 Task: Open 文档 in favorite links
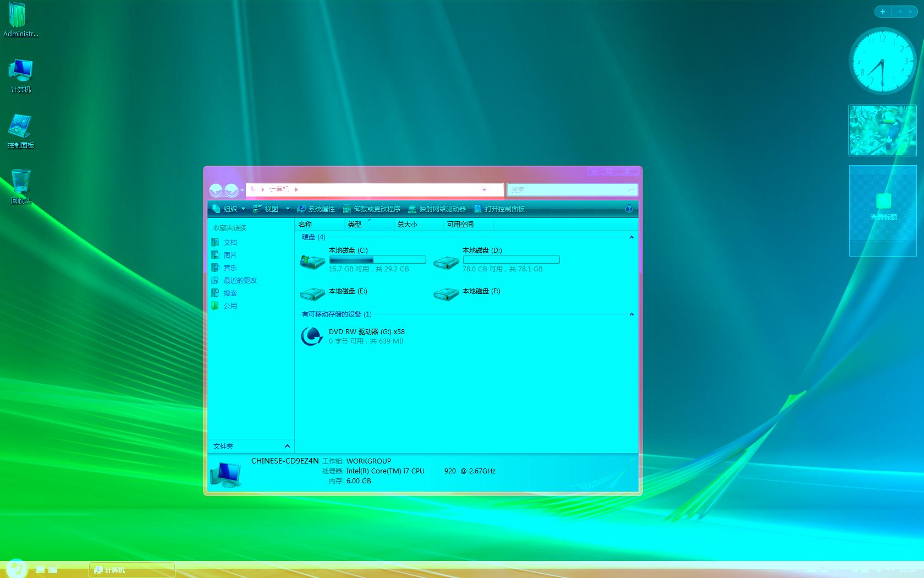(x=224, y=242)
